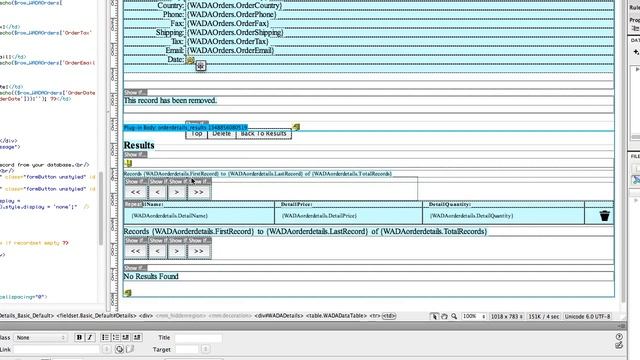The height and width of the screenshot is (360, 640).
Task: Click upper previous < navigation button
Action: point(158,192)
